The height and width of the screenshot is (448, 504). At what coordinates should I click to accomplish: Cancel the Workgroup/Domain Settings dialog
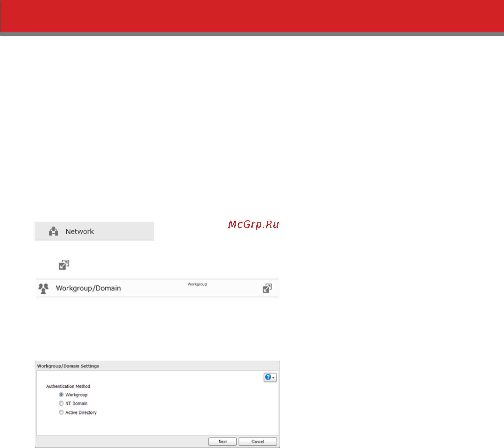click(x=258, y=441)
